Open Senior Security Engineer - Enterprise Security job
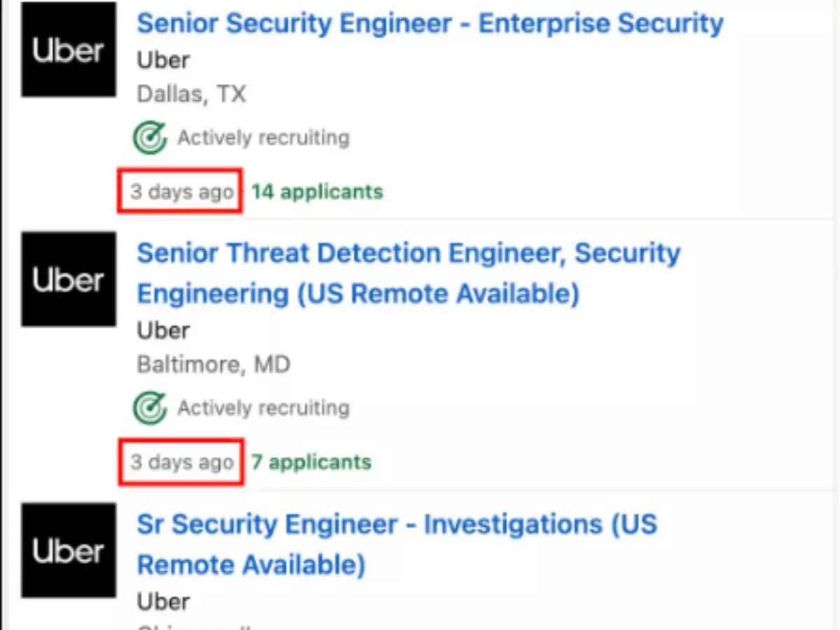840x630 pixels. 430,24
